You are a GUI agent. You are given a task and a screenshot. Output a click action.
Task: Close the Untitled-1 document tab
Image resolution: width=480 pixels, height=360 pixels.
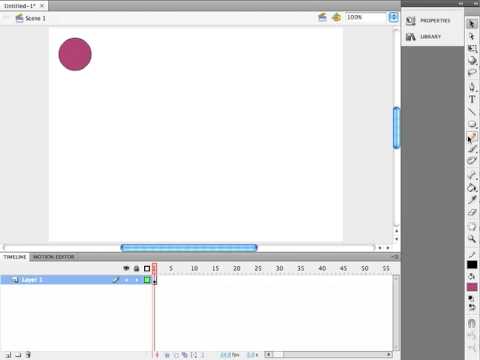(x=42, y=6)
